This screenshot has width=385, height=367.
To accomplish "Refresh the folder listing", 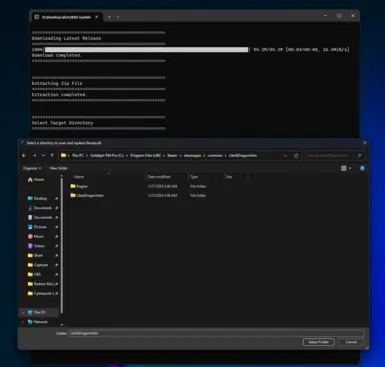I will 296,156.
